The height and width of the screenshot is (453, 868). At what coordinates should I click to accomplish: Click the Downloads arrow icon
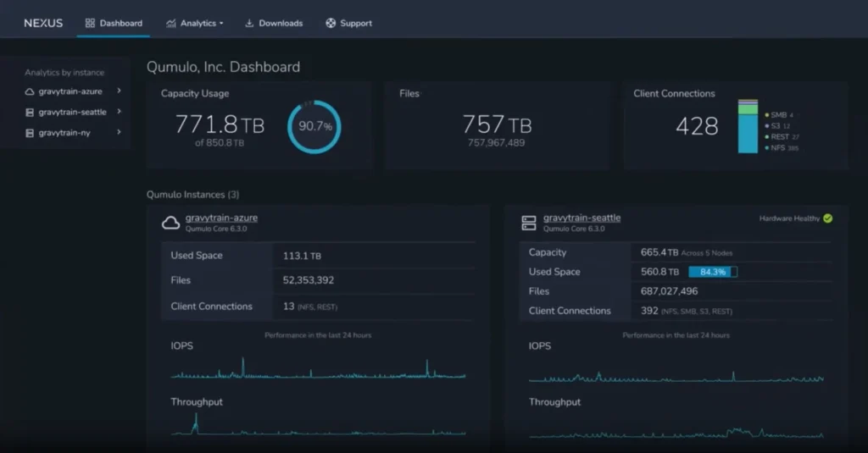pyautogui.click(x=249, y=23)
